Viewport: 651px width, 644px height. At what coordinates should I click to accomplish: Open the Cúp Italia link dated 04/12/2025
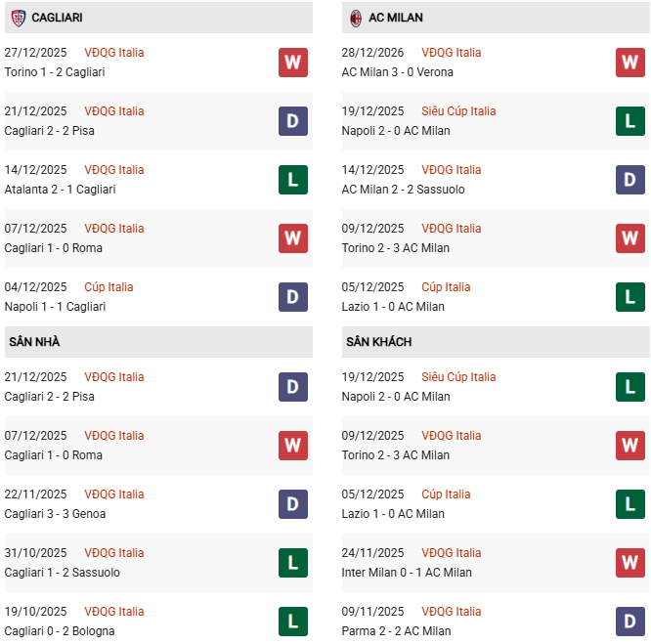click(x=108, y=287)
